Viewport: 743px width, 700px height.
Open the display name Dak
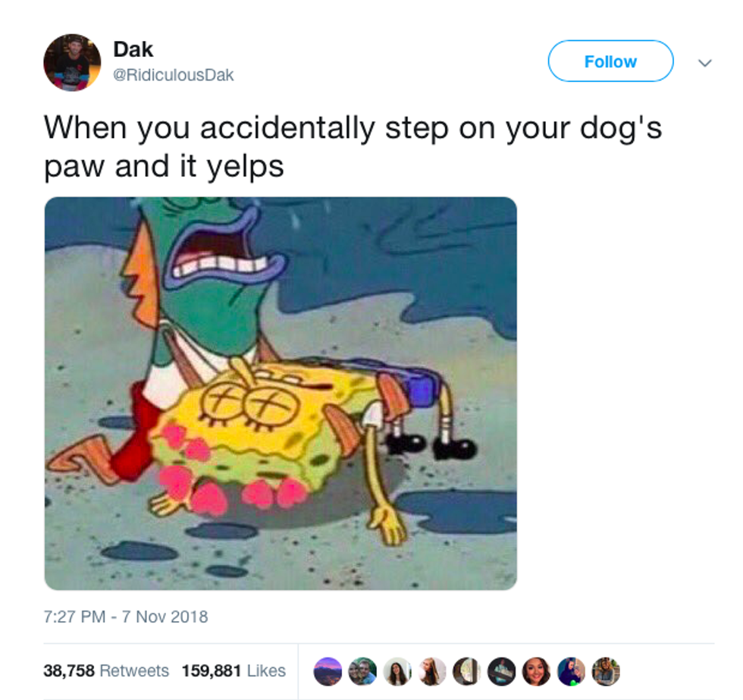[x=133, y=49]
